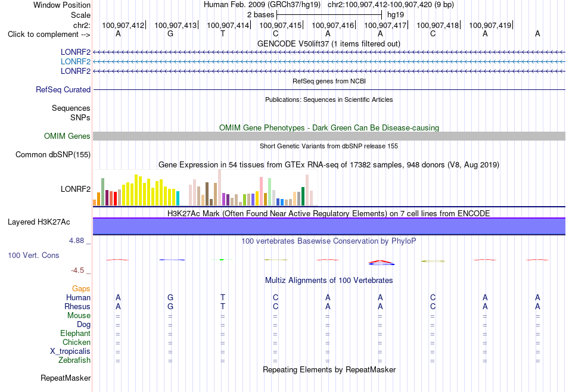Select the Chicken species label
This screenshot has width=566, height=392.
coord(76,342)
